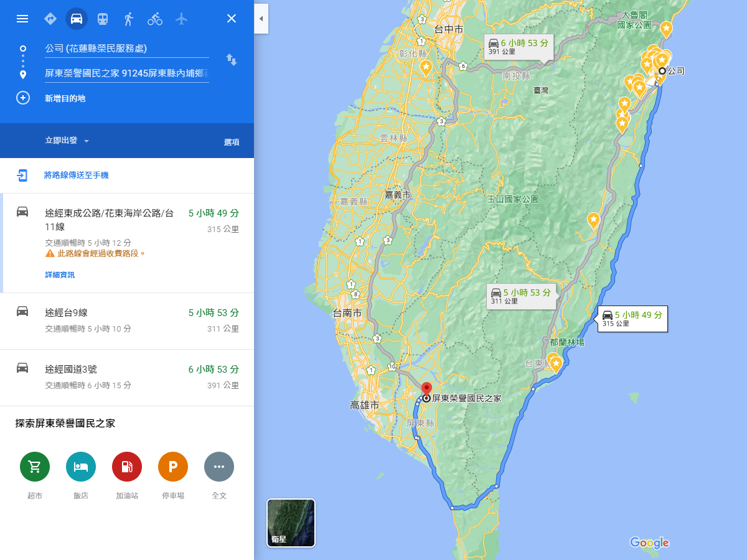This screenshot has width=747, height=560.
Task: Click 高雄市 city label on map
Action: coord(364,406)
